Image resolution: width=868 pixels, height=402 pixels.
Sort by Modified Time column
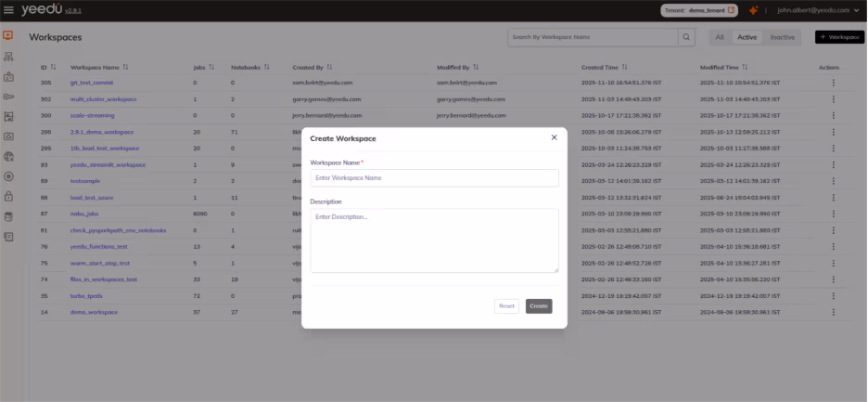point(745,67)
